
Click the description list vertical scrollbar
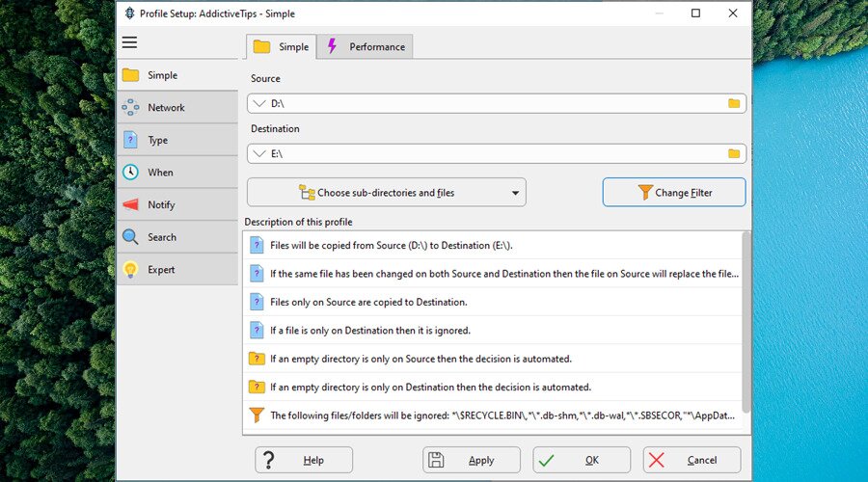[746, 322]
